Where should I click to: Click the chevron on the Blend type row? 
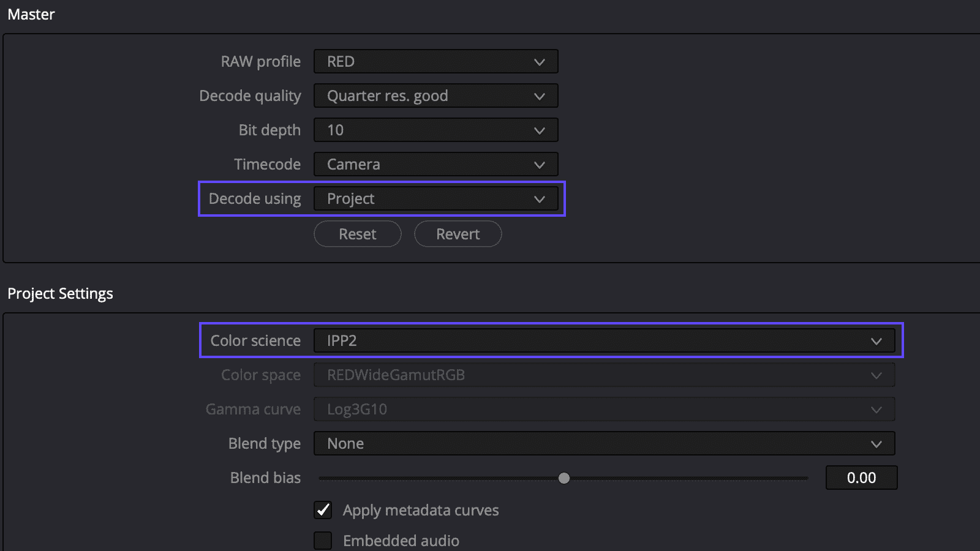coord(877,443)
